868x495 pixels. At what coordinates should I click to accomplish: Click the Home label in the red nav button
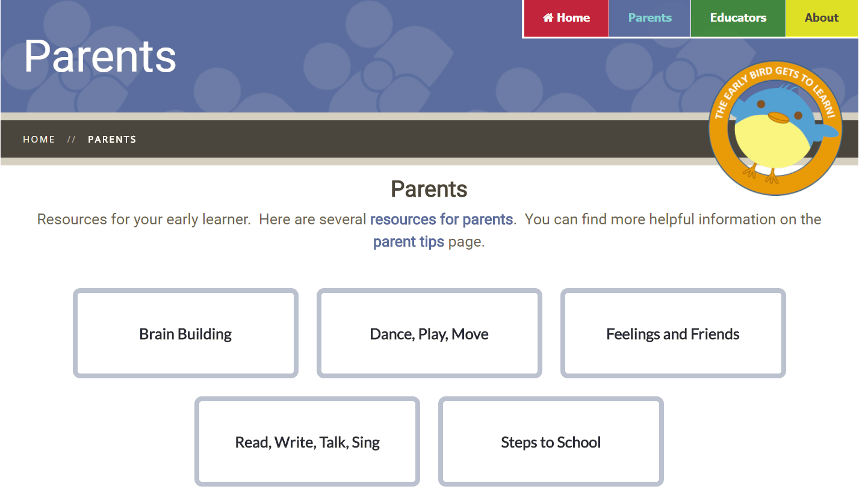(573, 17)
